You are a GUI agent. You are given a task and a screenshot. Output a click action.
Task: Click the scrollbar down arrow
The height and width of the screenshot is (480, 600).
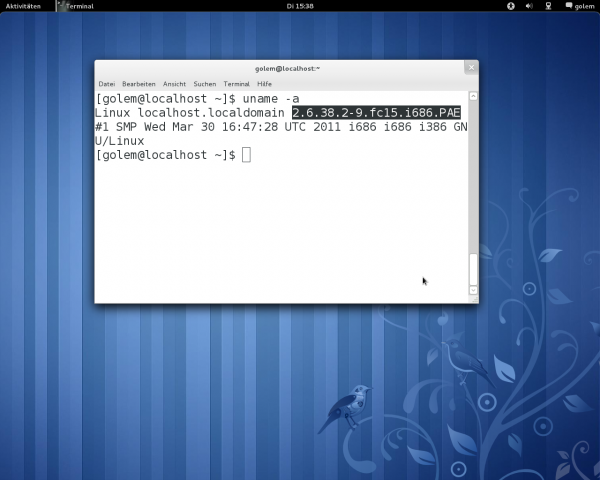pyautogui.click(x=473, y=290)
